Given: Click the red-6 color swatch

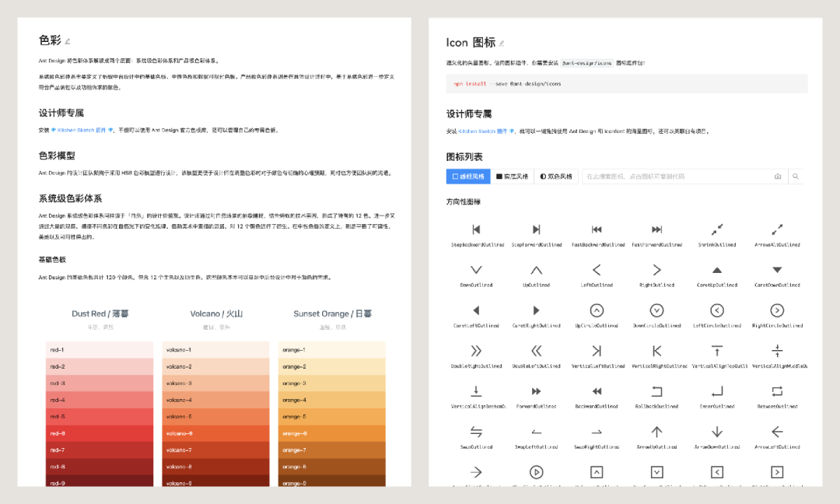Looking at the screenshot, I should [x=100, y=433].
